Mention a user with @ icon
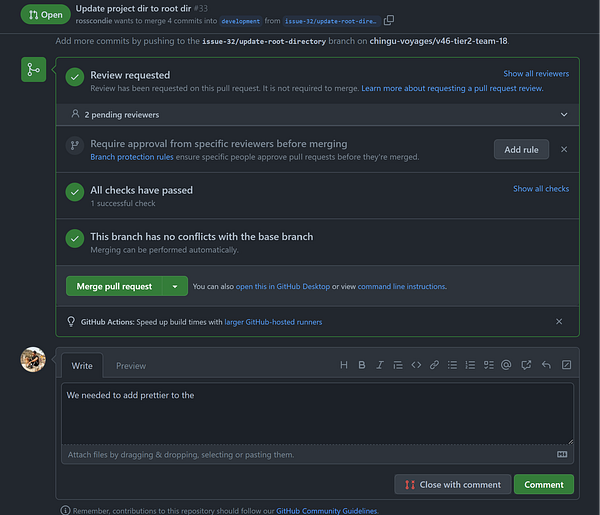The height and width of the screenshot is (515, 600). [506, 365]
